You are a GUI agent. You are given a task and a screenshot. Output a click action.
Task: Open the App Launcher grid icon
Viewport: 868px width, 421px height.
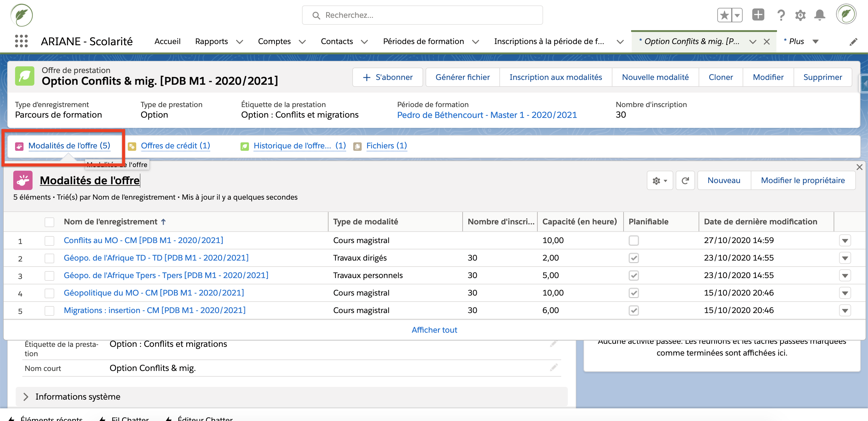click(x=21, y=41)
